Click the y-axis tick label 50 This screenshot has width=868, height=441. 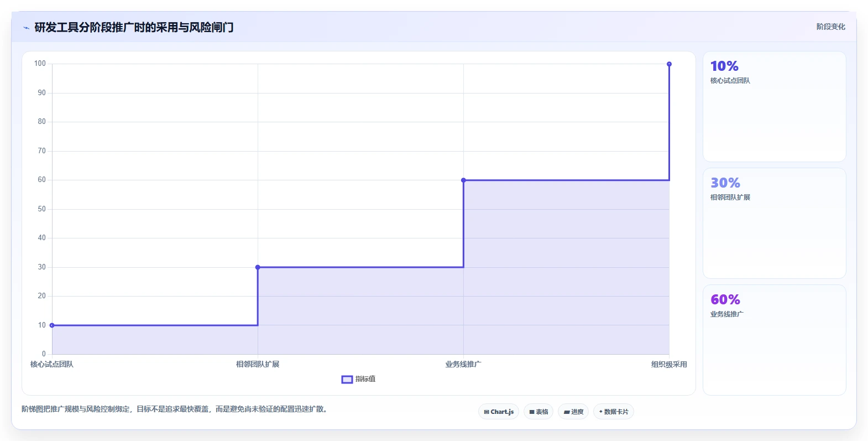41,209
